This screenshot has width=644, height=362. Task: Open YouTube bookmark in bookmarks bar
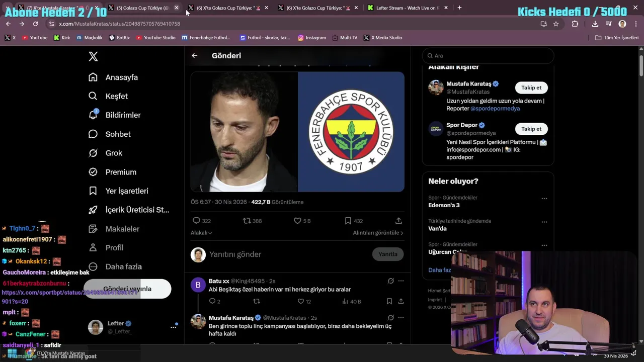(x=35, y=38)
